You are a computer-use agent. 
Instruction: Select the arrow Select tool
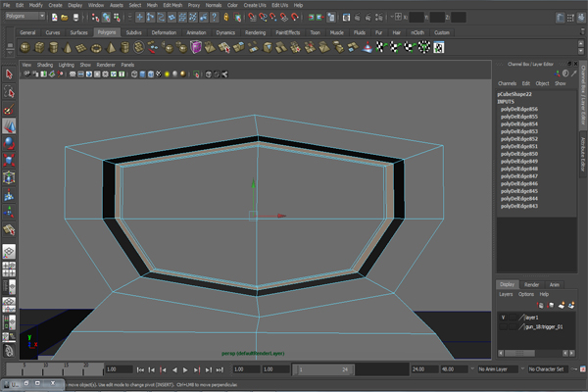pos(9,74)
